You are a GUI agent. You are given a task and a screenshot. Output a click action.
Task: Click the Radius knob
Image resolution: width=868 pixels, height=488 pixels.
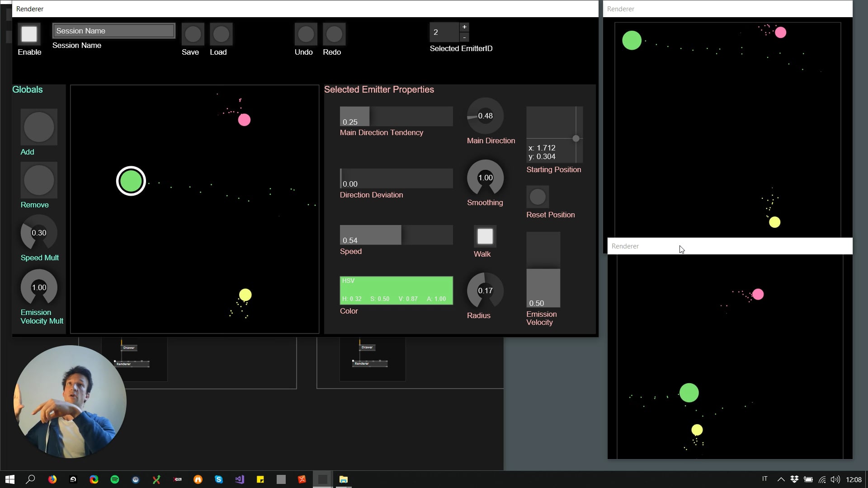click(485, 291)
